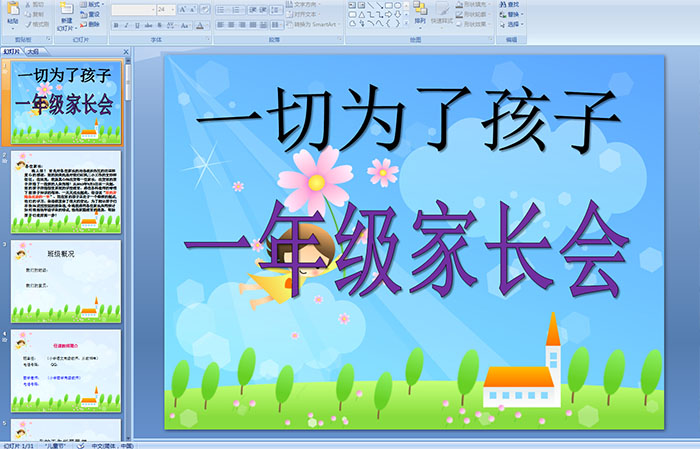The height and width of the screenshot is (449, 700).
Task: Select slide 3 thumbnail titled 班级概况
Action: pos(66,282)
